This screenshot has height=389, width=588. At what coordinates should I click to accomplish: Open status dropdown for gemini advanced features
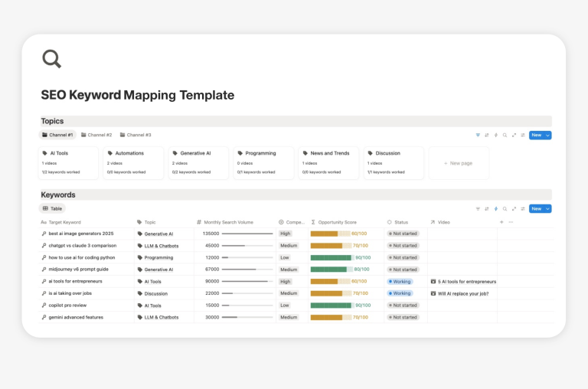point(403,317)
